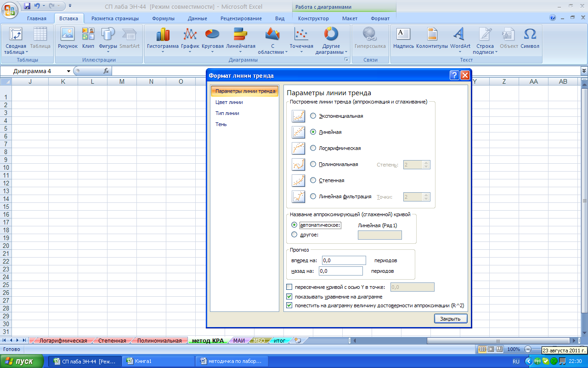Open the Фигуры shapes gallery

point(108,40)
